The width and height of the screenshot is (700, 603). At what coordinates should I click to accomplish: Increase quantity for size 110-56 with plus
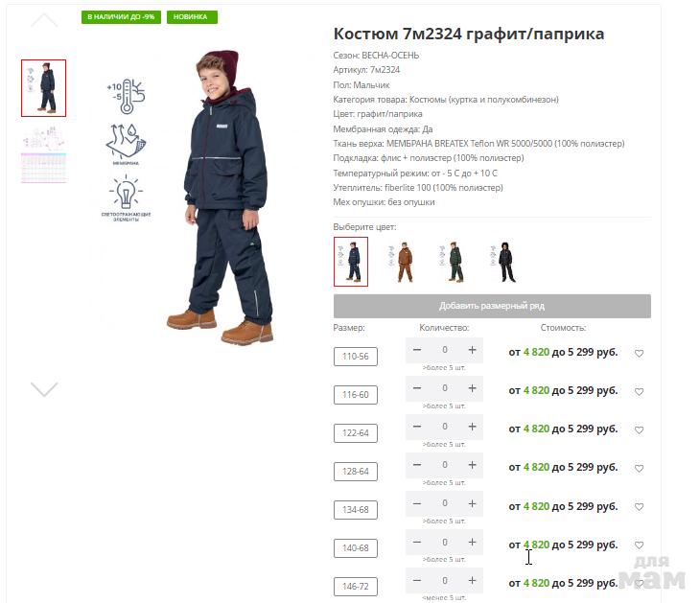472,350
